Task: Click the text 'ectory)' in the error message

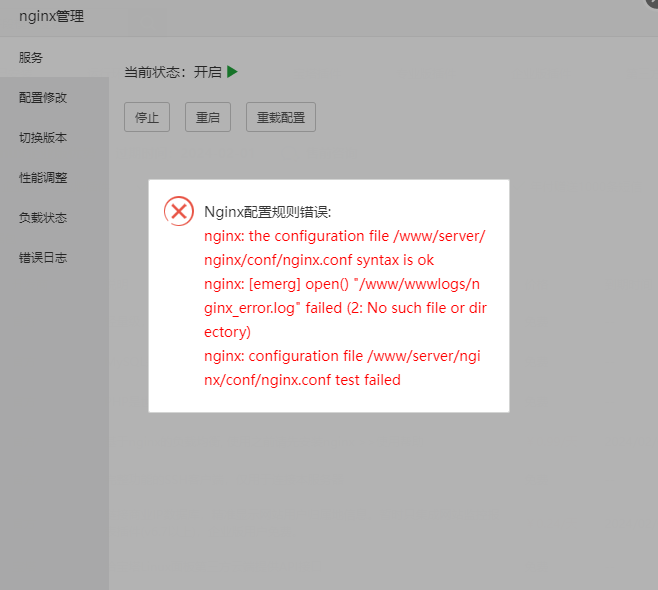Action: click(227, 332)
